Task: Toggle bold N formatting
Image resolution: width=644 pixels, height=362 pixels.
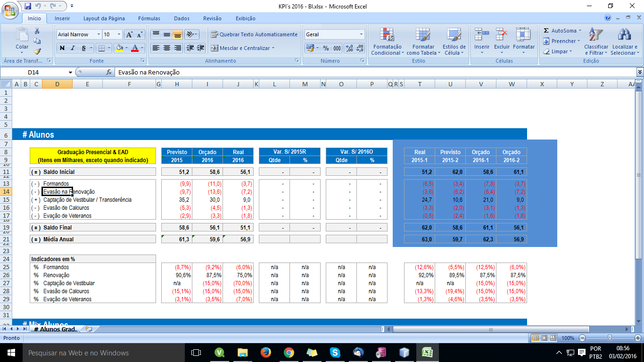Action: click(62, 48)
